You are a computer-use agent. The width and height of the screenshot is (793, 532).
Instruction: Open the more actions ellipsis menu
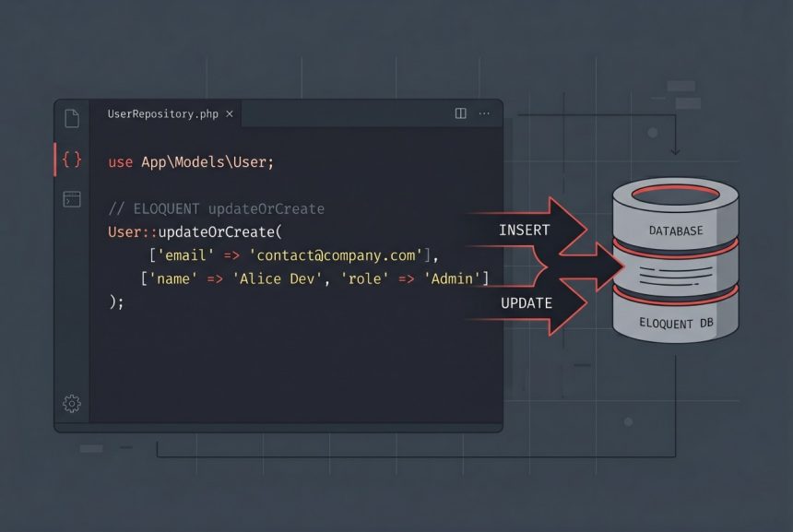484,113
